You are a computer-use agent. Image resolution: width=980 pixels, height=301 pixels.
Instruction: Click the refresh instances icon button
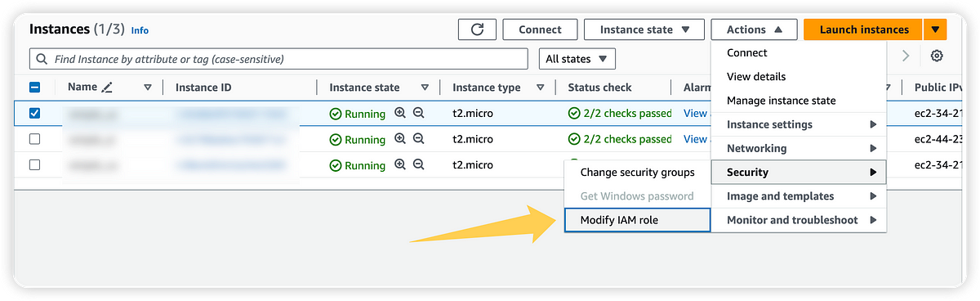coord(478,29)
